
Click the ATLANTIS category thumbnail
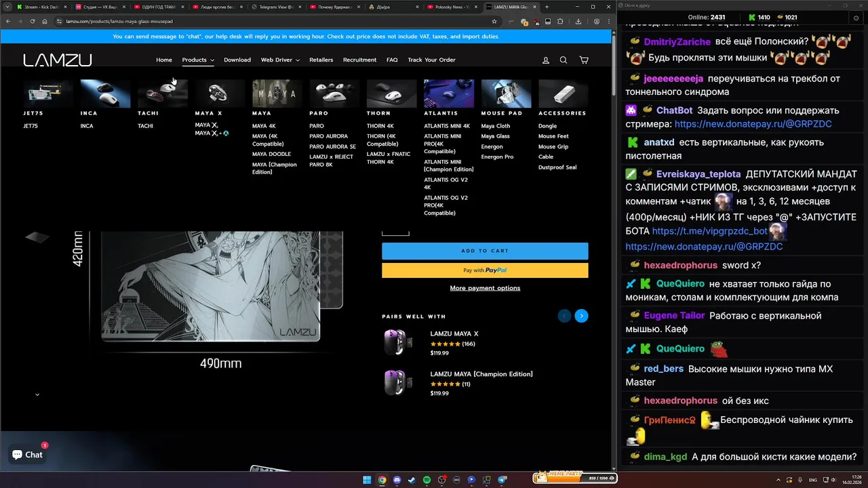(x=449, y=94)
